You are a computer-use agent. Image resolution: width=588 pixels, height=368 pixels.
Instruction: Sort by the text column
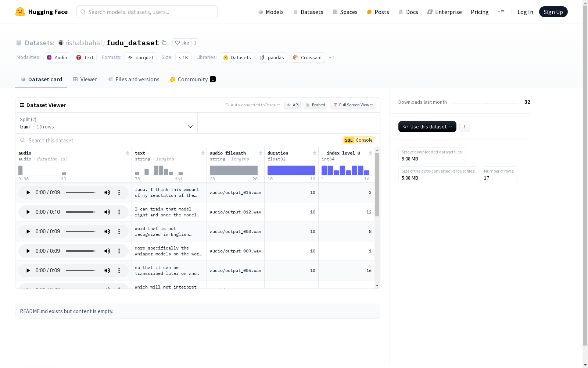point(203,153)
